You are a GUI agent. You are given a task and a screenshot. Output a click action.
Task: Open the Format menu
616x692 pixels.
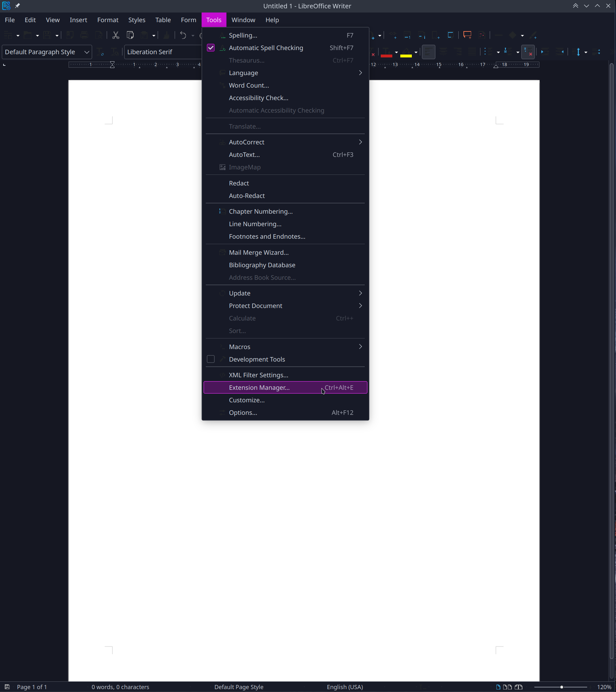click(108, 20)
